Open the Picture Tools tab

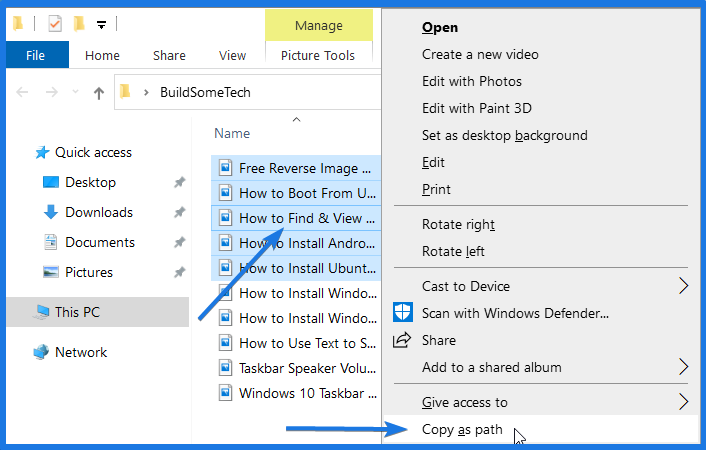[x=318, y=55]
